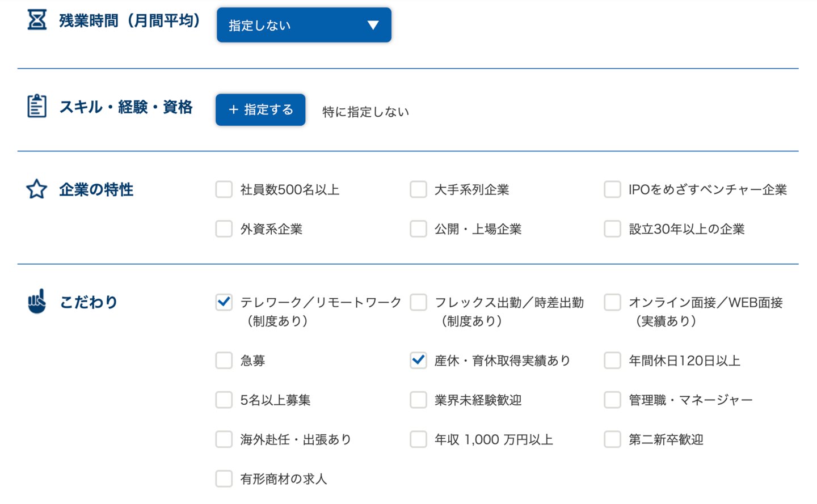Check 年間休日120日以上
Screen dimensions: 817x504
(x=612, y=360)
